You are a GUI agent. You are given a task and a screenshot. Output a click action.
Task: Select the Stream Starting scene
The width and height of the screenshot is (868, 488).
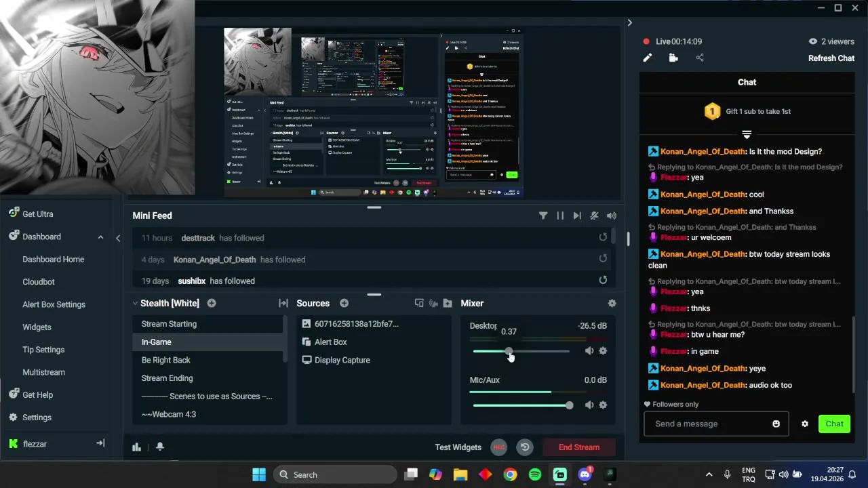click(208, 324)
